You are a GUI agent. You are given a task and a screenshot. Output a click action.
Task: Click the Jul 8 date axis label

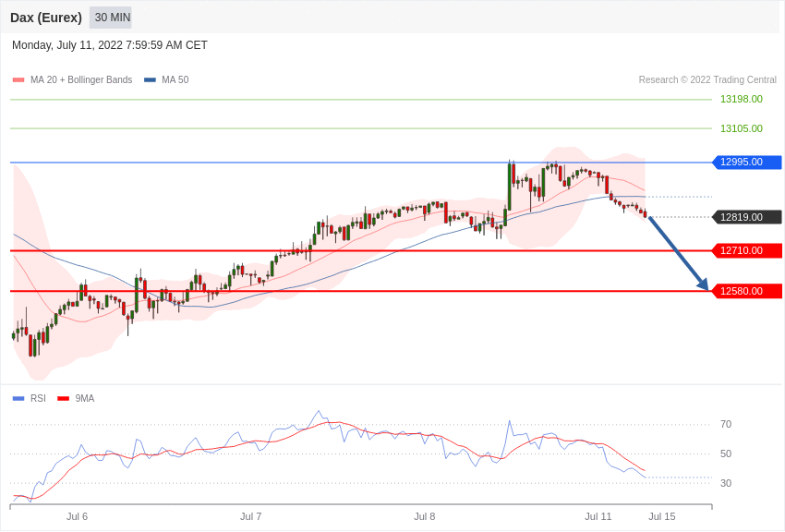(x=425, y=516)
